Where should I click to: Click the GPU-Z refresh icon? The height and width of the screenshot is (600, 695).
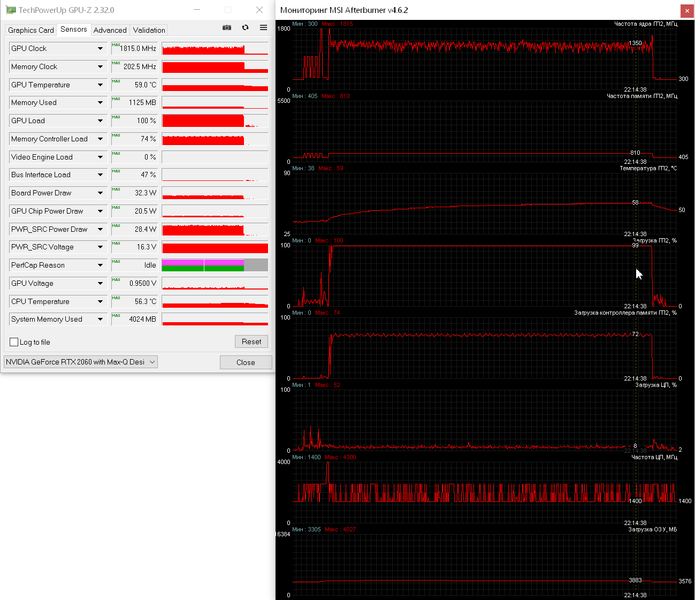[245, 27]
